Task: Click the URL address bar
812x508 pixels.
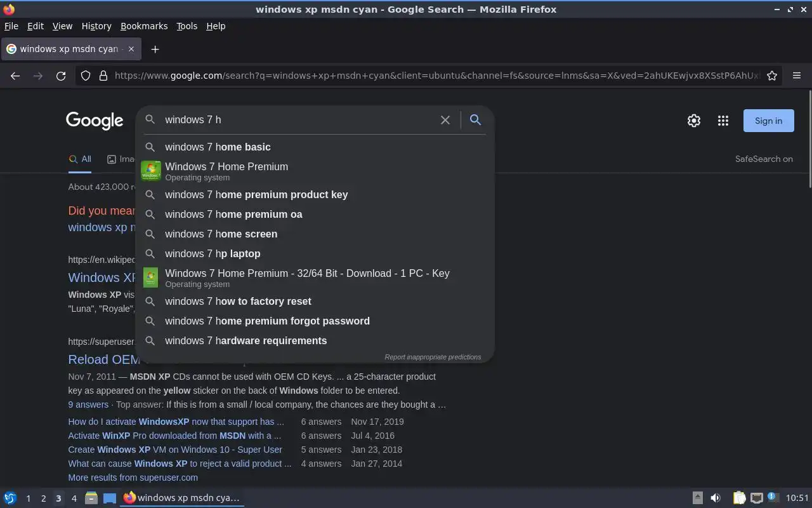Action: (x=436, y=76)
